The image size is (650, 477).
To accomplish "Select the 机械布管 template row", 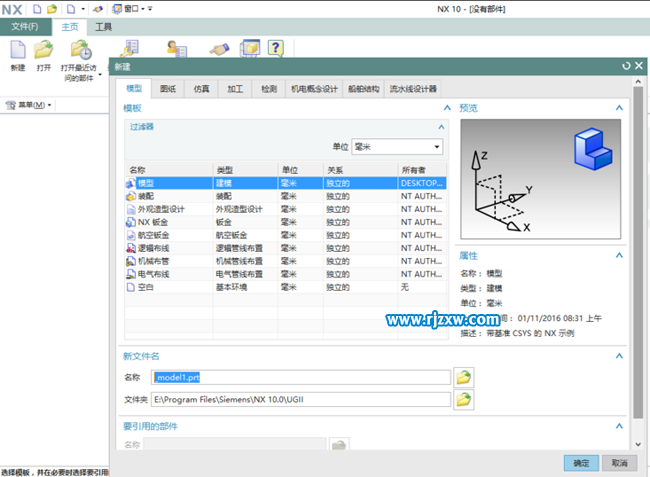I will (286, 261).
